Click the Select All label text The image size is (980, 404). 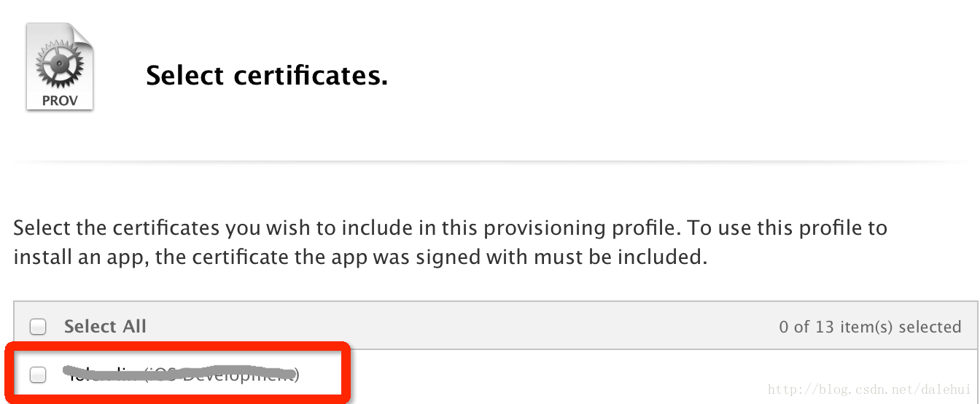click(105, 326)
